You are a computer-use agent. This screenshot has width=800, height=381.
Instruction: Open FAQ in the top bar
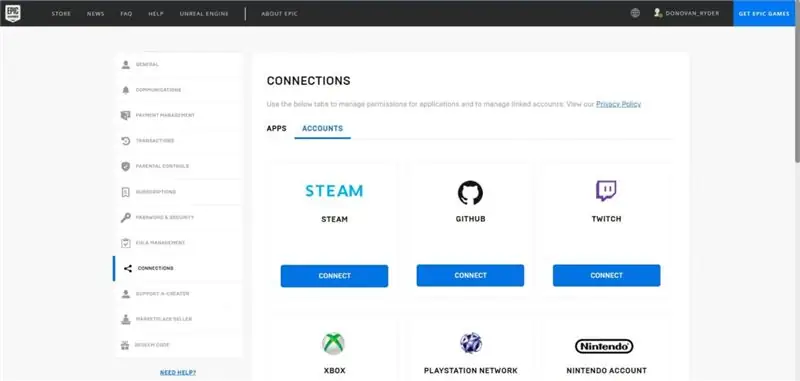tap(127, 14)
